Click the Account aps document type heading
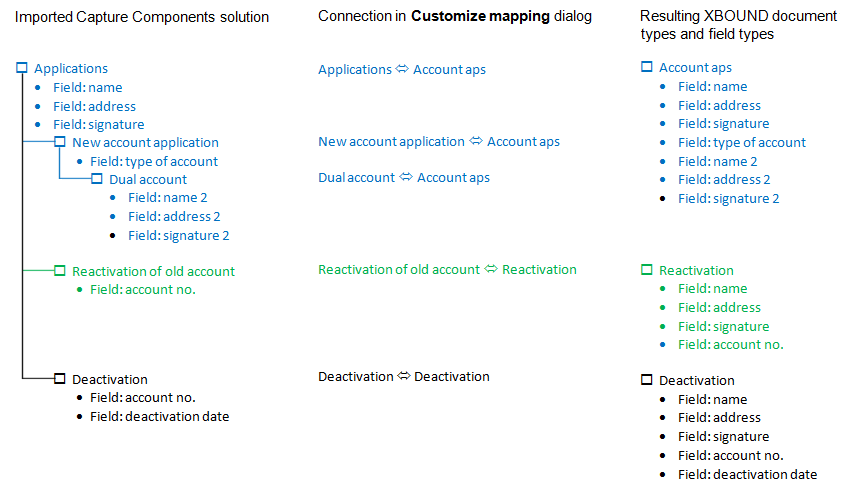This screenshot has height=488, width=849. tap(695, 68)
